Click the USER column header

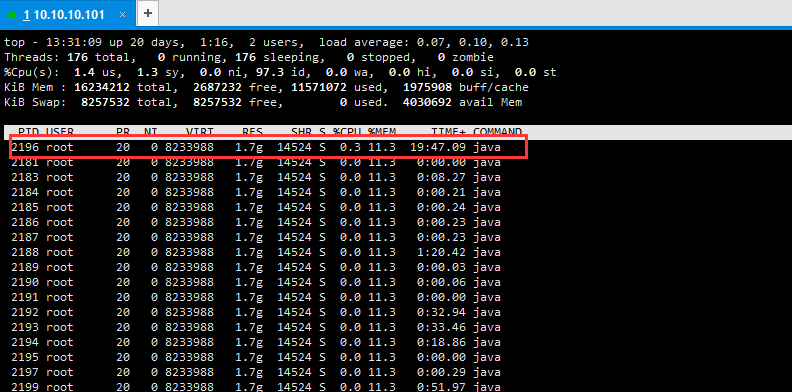[x=60, y=132]
